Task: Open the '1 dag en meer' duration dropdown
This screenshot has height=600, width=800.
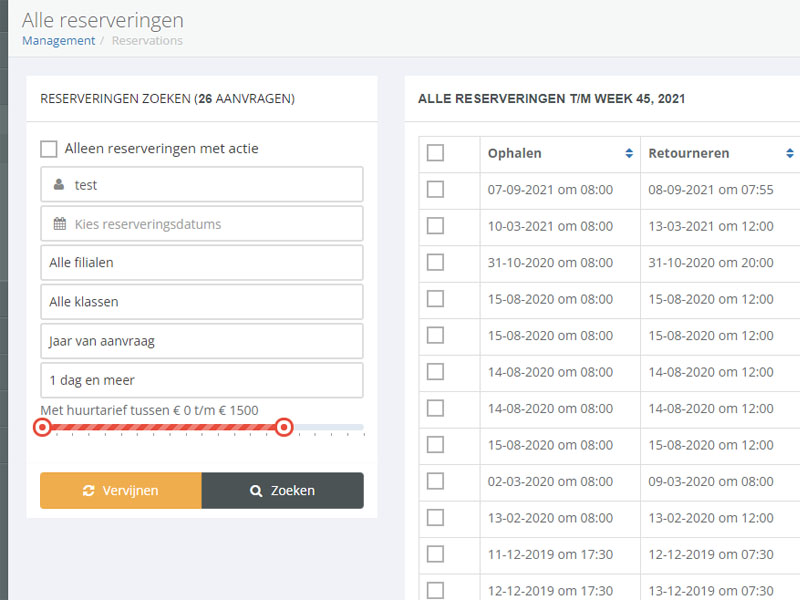Action: coord(200,380)
